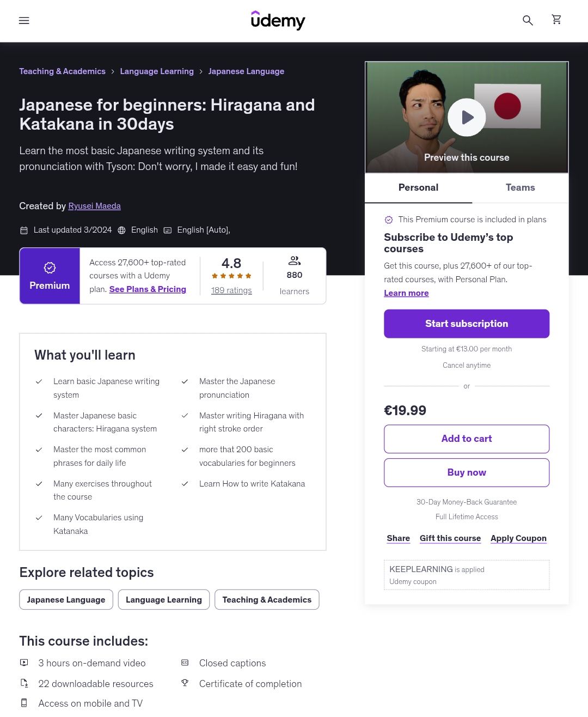Open the hamburger navigation menu

(x=24, y=21)
